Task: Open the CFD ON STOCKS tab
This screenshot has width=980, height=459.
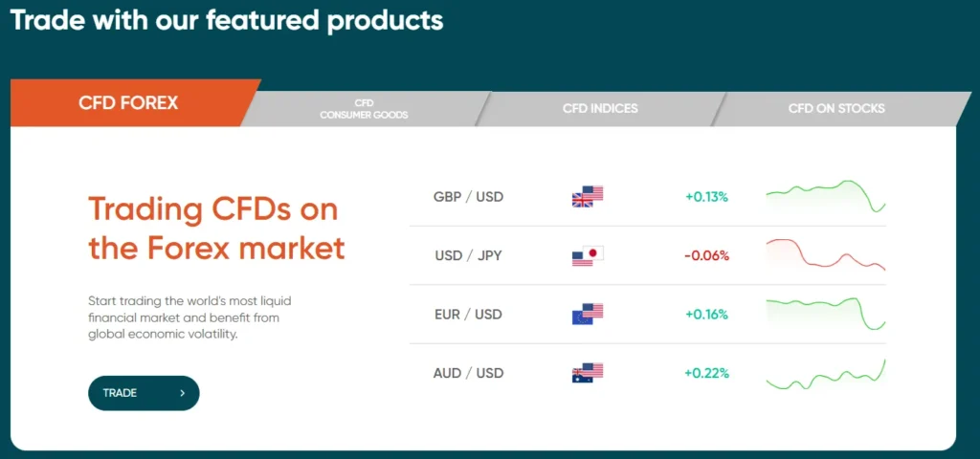Action: coord(836,109)
